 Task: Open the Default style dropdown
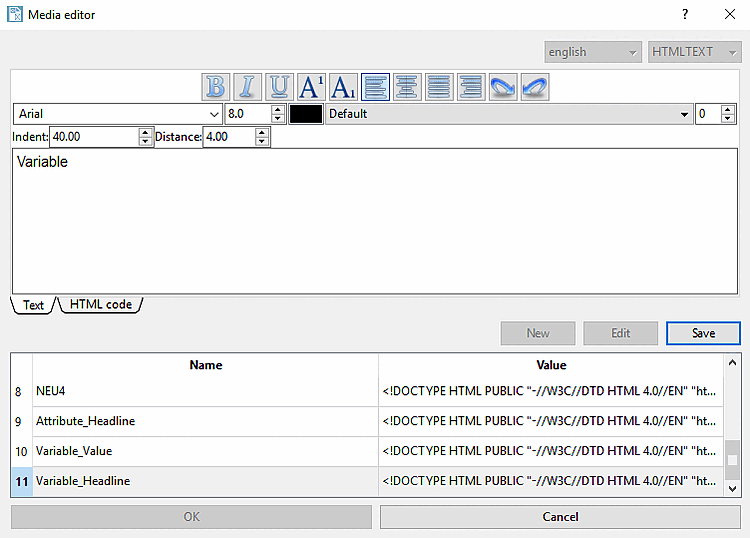(509, 114)
